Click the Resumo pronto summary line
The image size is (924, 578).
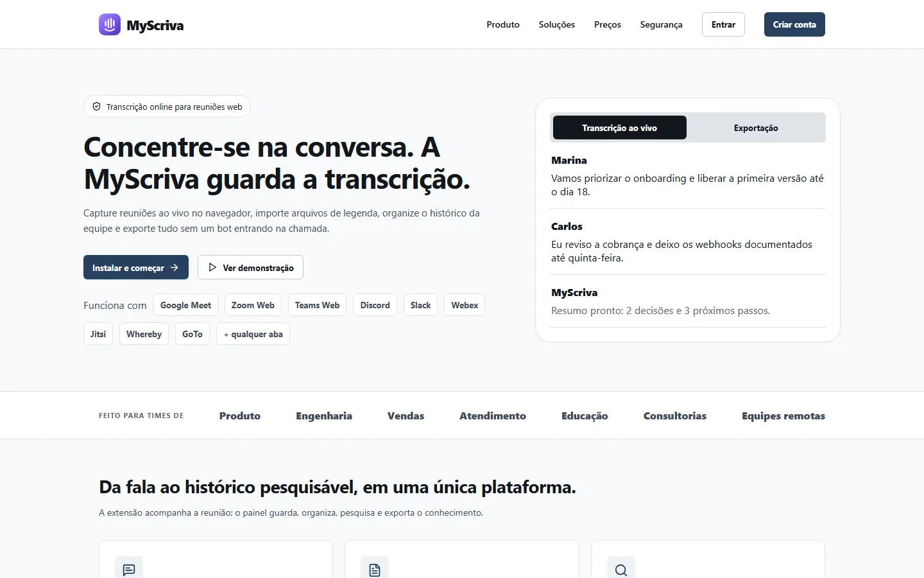point(660,311)
